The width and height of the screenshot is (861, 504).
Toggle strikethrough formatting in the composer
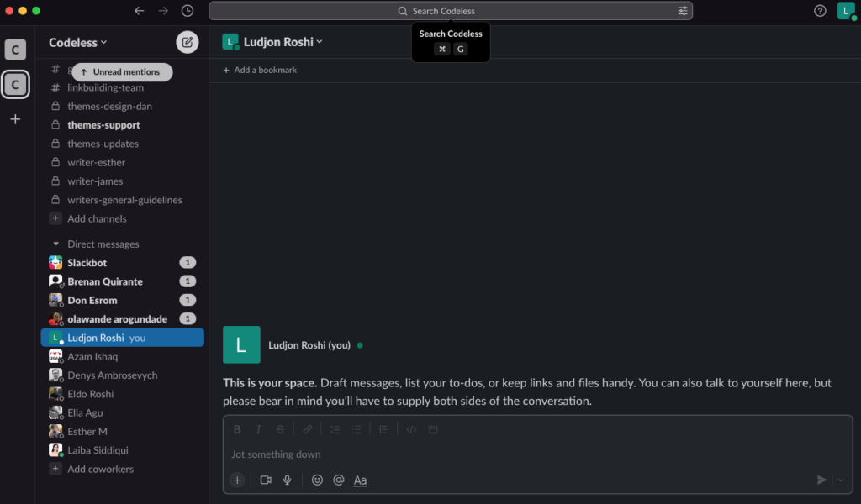[x=280, y=429]
